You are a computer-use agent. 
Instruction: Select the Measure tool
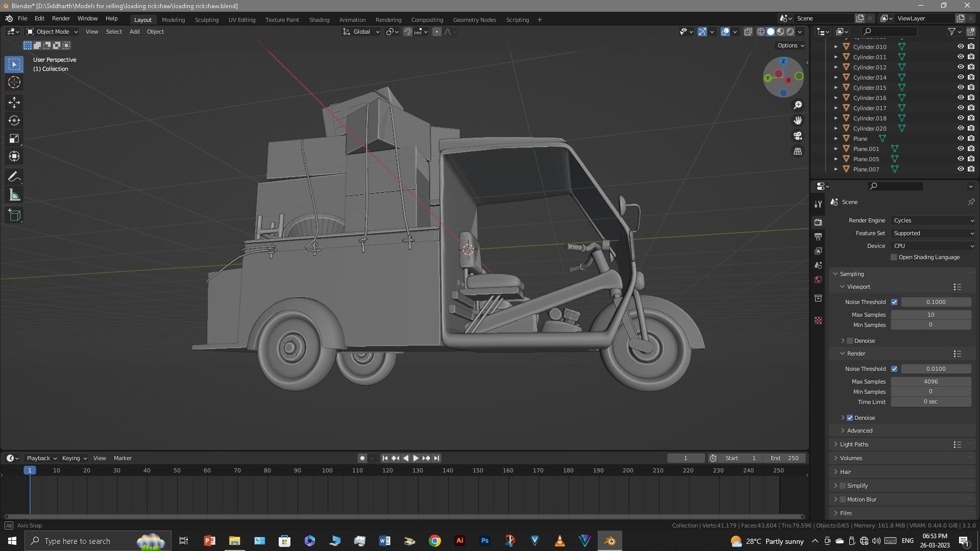14,195
